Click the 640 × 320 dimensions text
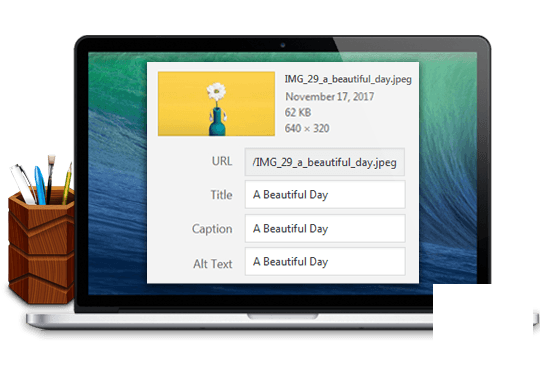 point(307,128)
